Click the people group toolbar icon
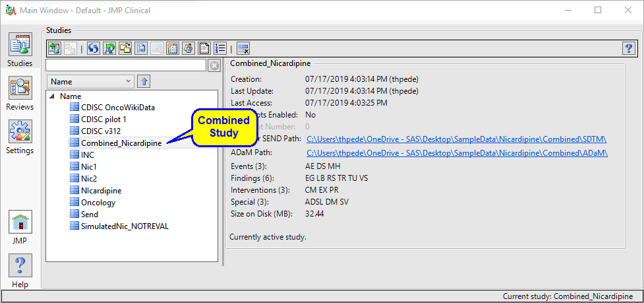This screenshot has height=303, width=644. coord(188,48)
